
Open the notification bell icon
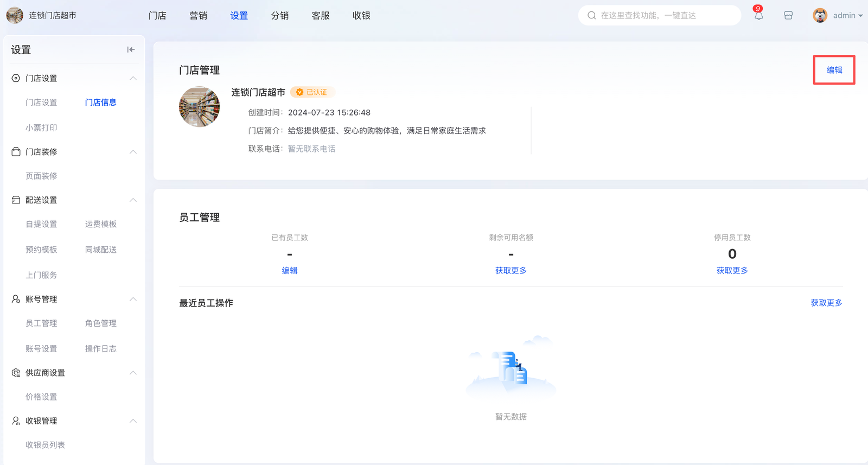pyautogui.click(x=758, y=16)
